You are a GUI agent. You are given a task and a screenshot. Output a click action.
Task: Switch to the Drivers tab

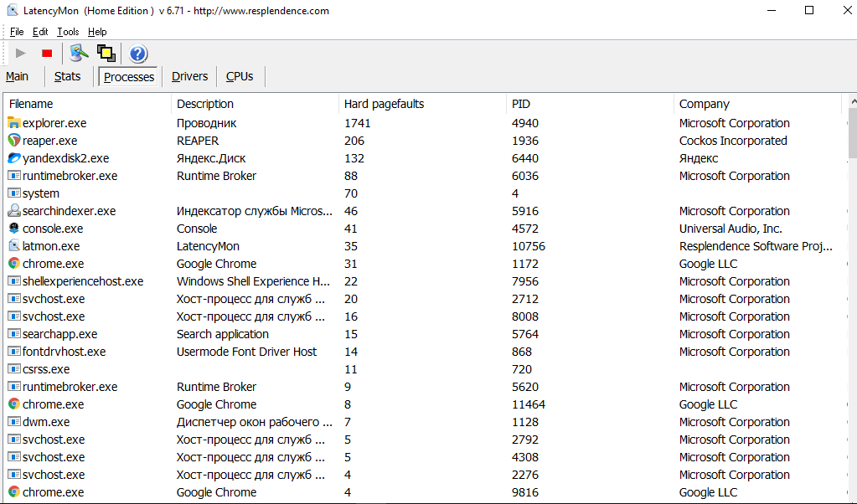(x=189, y=76)
